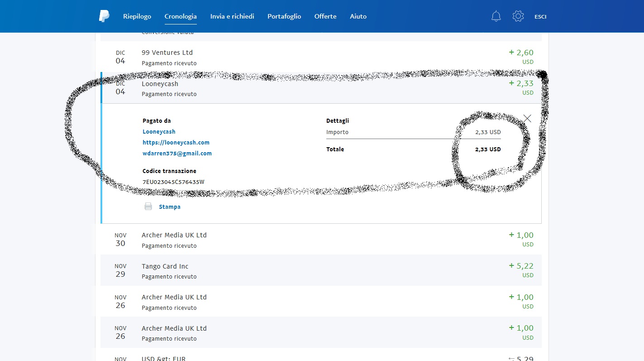Click the printer icon beside Stampa

pos(148,207)
